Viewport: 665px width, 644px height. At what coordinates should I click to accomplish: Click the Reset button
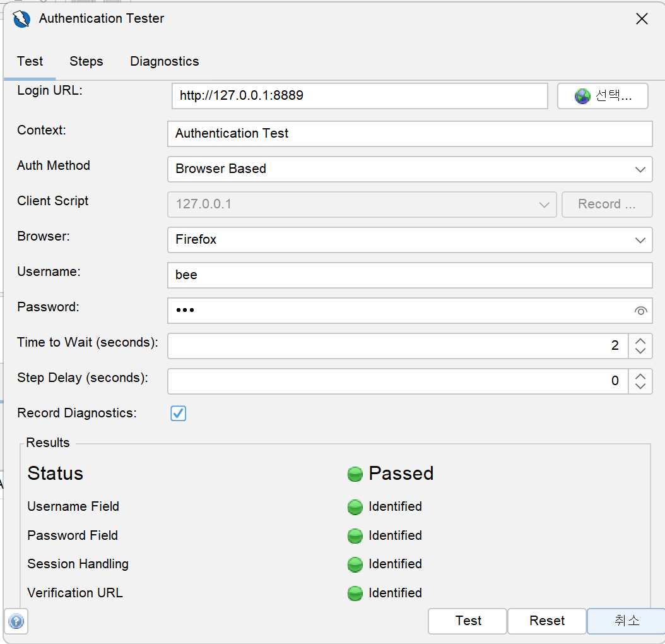[x=547, y=621]
